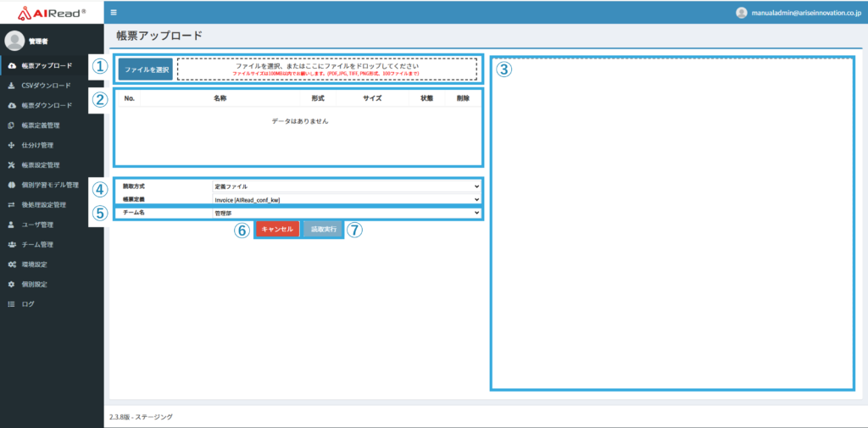Open the 読取方式 dropdown
Screen dimensions: 868x428
point(346,186)
